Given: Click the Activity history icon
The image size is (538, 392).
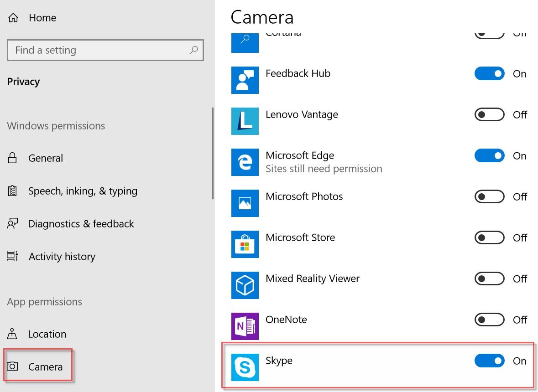Looking at the screenshot, I should (12, 256).
